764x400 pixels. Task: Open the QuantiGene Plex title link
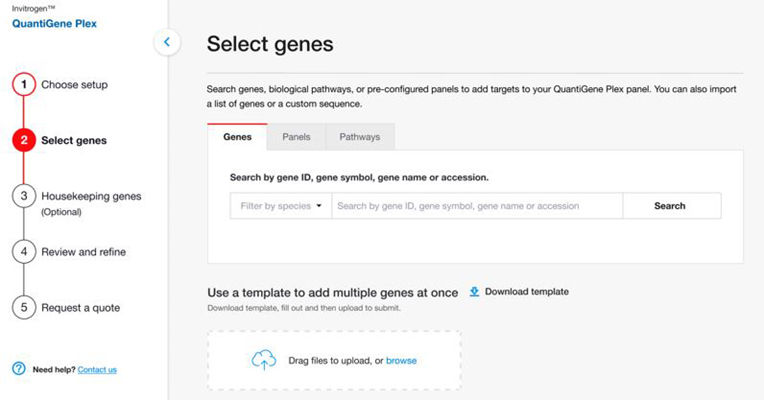tap(54, 23)
